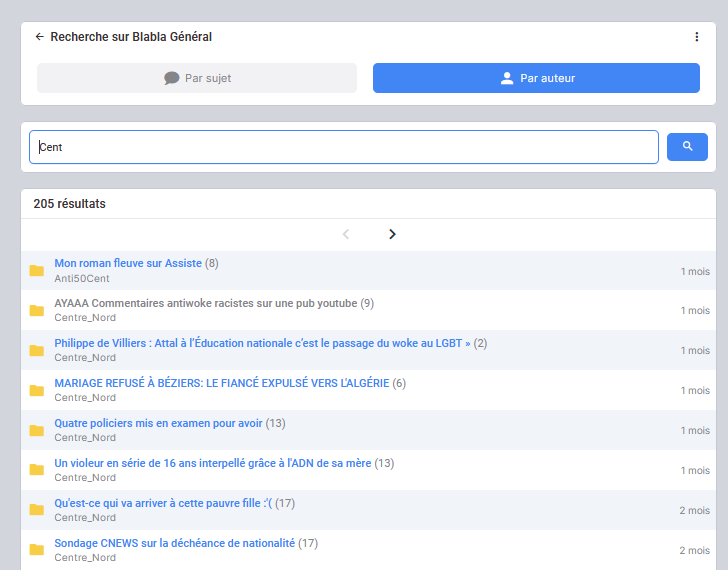Click folder icon beside Mon roman fleuve
Viewport: 728px width, 570px height.
point(37,271)
